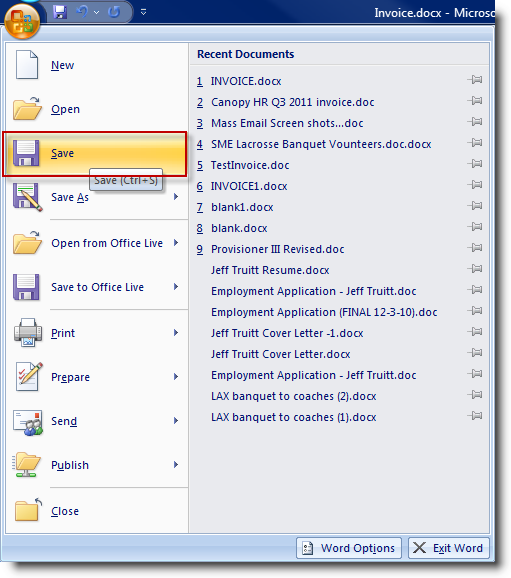The width and height of the screenshot is (511, 578).
Task: Click the Redo icon in Quick Access toolbar
Action: (x=114, y=12)
